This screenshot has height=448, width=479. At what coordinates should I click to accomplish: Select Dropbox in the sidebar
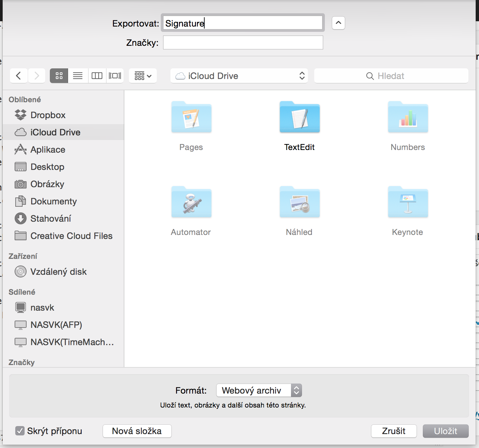click(63, 115)
